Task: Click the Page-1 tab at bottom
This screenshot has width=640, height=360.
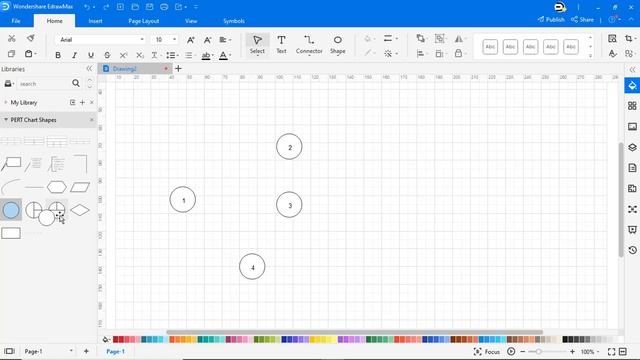Action: (116, 351)
